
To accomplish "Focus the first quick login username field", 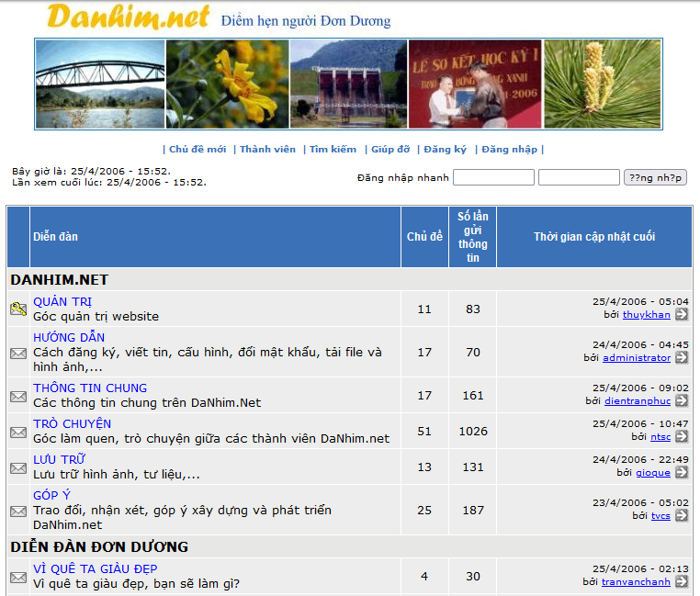I will pyautogui.click(x=494, y=177).
